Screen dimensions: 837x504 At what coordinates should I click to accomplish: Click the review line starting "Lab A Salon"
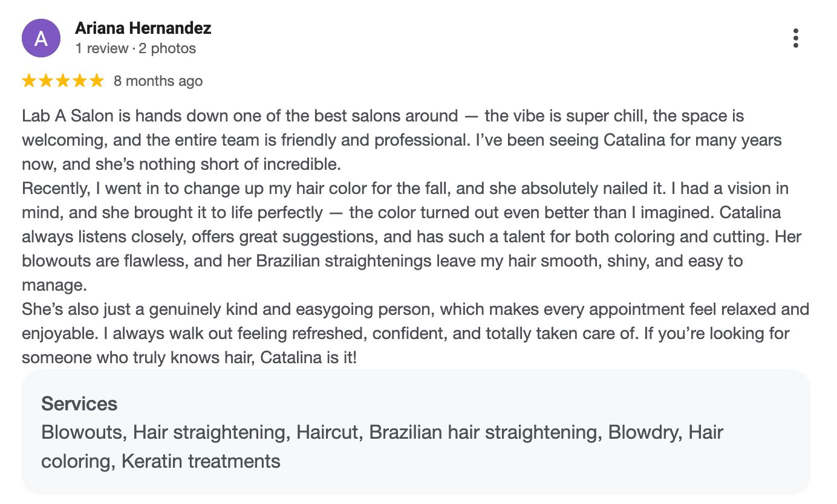[x=383, y=116]
